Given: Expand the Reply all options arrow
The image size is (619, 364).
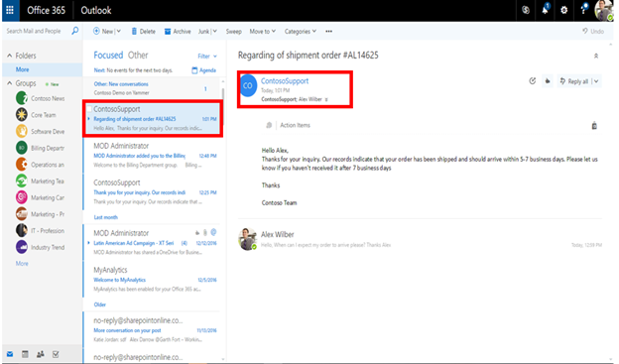Looking at the screenshot, I should coord(596,81).
